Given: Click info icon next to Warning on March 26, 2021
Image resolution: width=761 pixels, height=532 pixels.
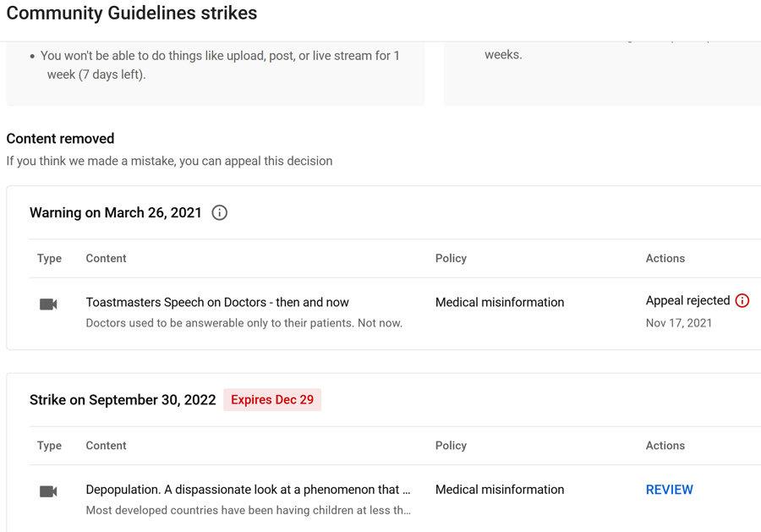Looking at the screenshot, I should point(219,212).
